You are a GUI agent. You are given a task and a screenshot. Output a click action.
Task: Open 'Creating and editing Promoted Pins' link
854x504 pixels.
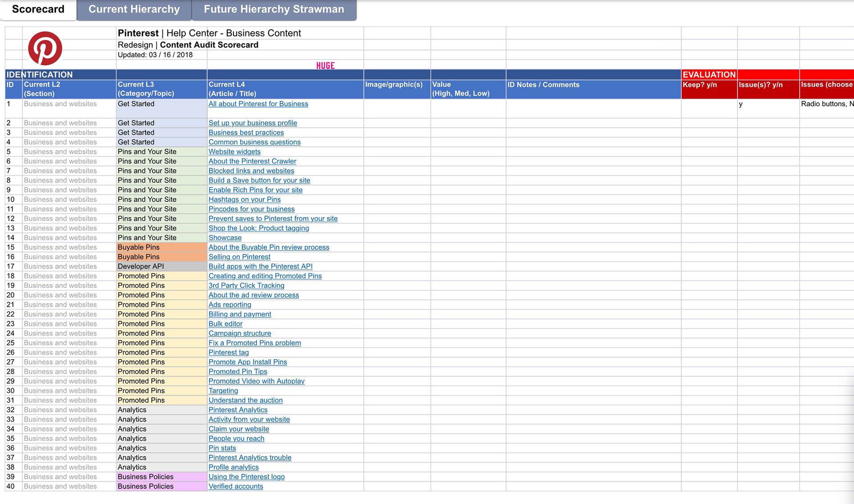coord(265,276)
